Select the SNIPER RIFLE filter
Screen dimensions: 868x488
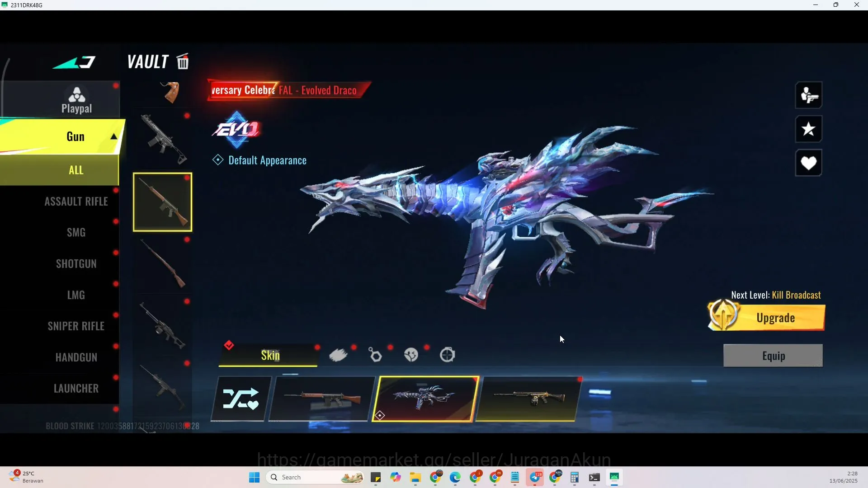tap(76, 326)
